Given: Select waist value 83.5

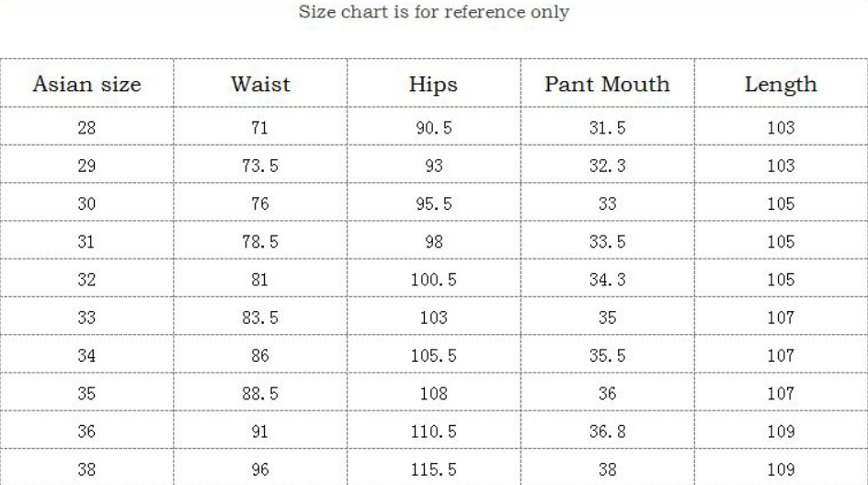Looking at the screenshot, I should click(260, 318).
